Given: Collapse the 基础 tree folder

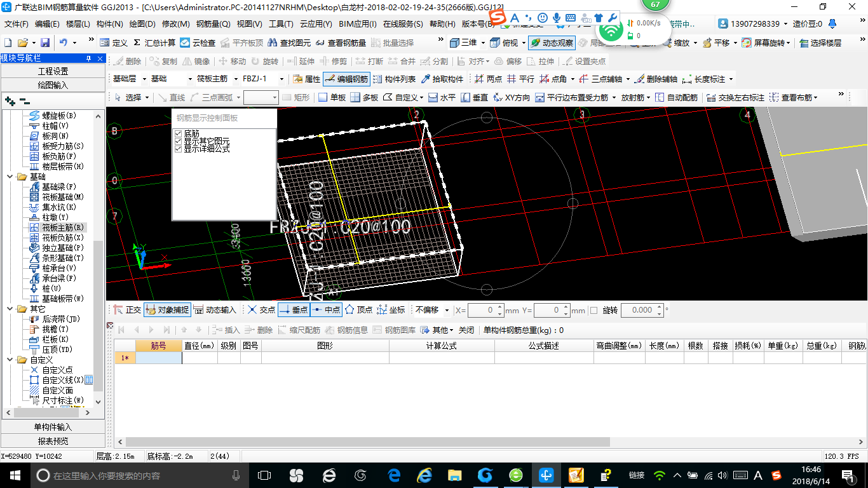Looking at the screenshot, I should pyautogui.click(x=10, y=177).
